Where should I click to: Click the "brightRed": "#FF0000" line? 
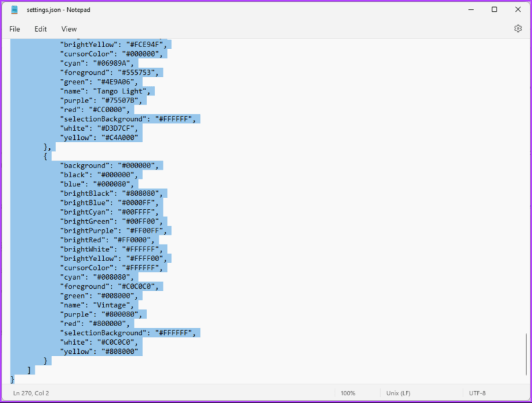click(107, 240)
